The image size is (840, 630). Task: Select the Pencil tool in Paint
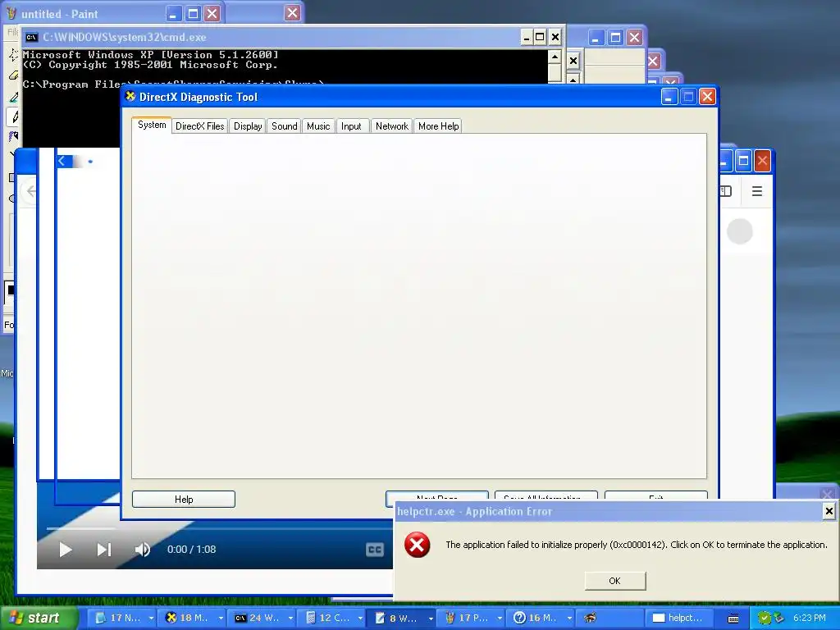click(x=14, y=116)
